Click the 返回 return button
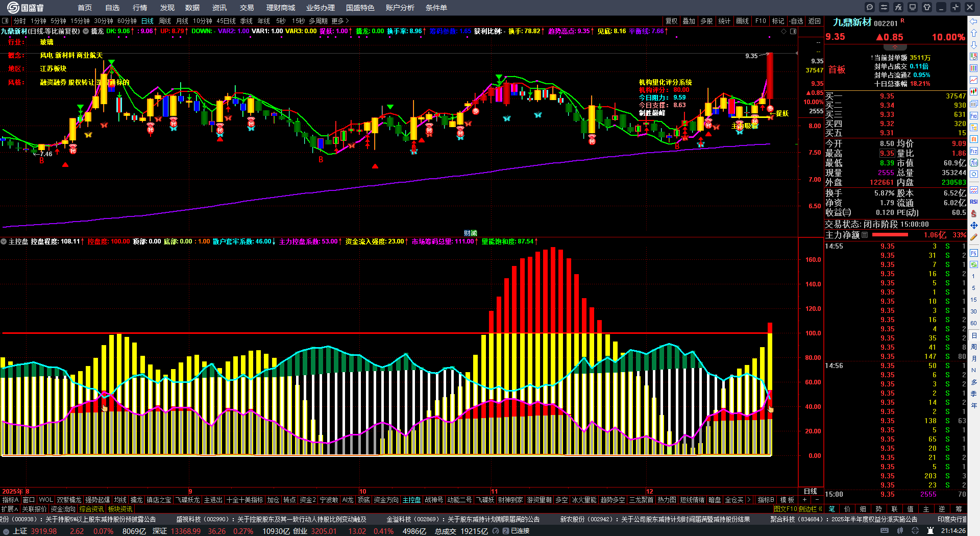 point(815,21)
